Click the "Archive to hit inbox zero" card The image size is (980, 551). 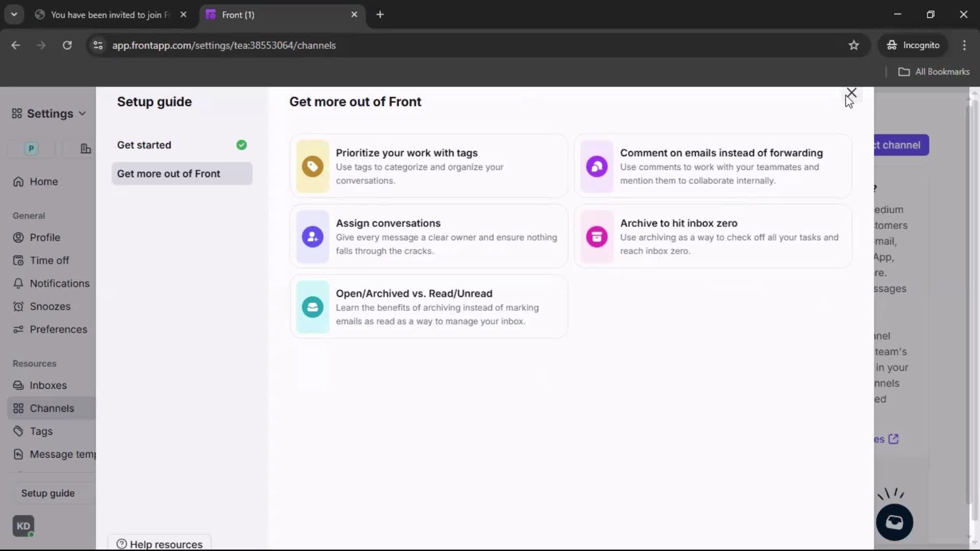(x=713, y=236)
